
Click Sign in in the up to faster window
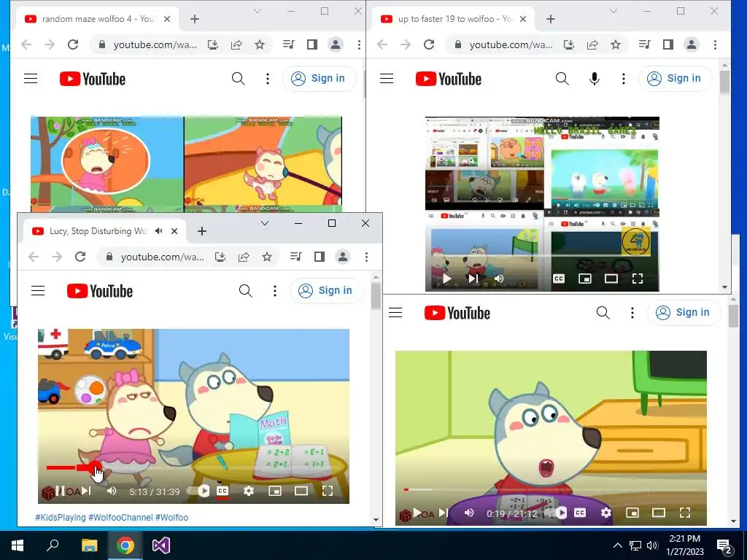tap(675, 79)
